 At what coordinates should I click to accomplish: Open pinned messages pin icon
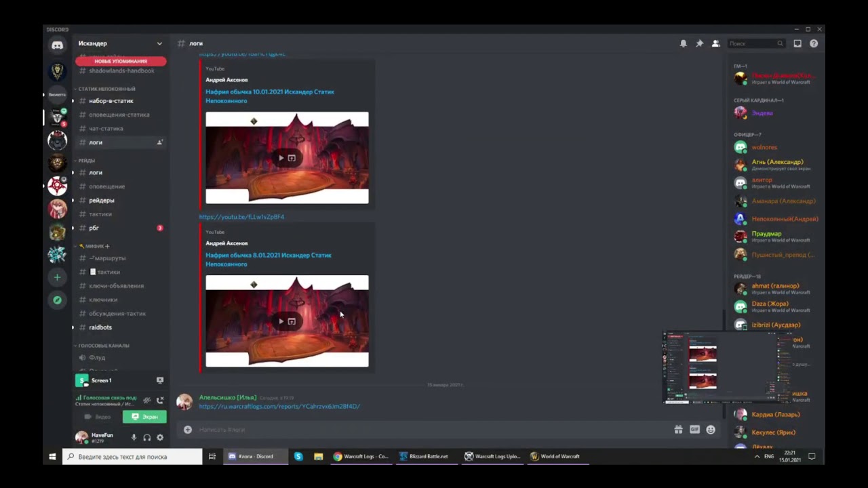pos(699,43)
